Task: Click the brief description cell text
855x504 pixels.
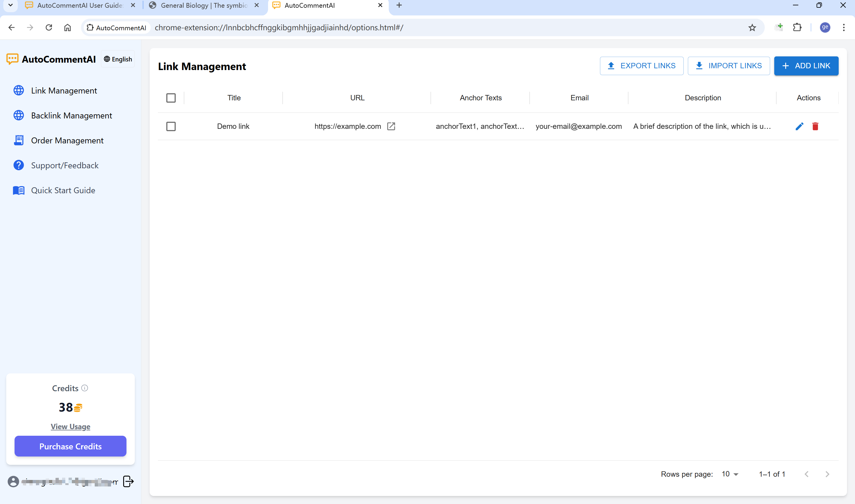Action: coord(702,126)
